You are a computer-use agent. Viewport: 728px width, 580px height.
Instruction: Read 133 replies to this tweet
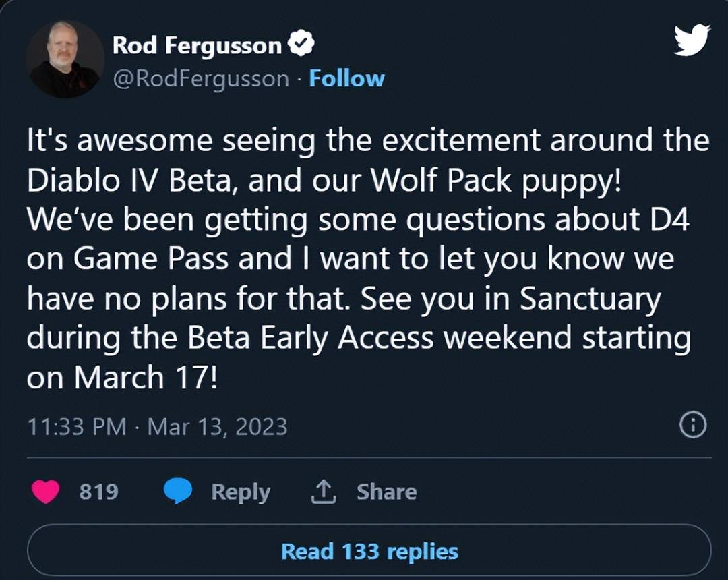[x=369, y=552]
